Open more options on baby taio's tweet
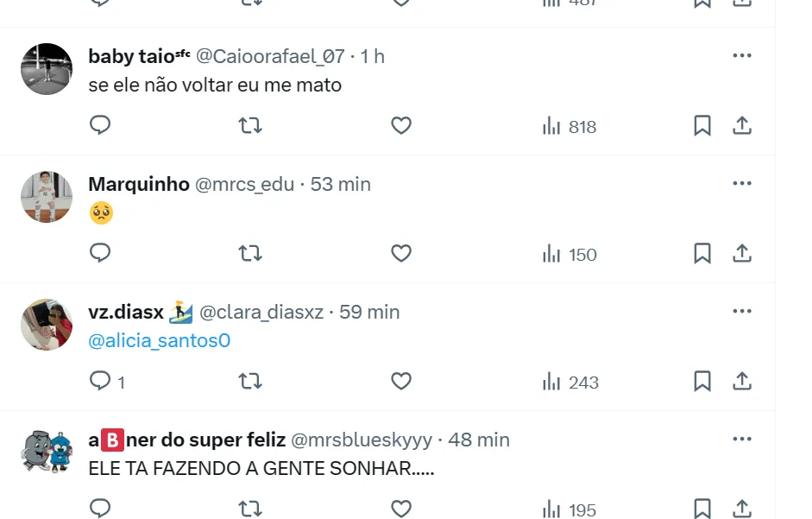Image resolution: width=812 pixels, height=519 pixels. (x=742, y=56)
